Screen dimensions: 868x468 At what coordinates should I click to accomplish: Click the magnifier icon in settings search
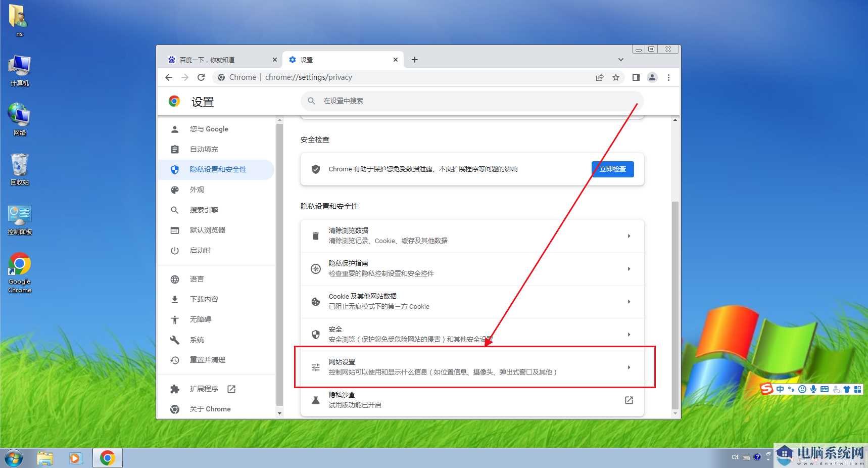coord(312,101)
